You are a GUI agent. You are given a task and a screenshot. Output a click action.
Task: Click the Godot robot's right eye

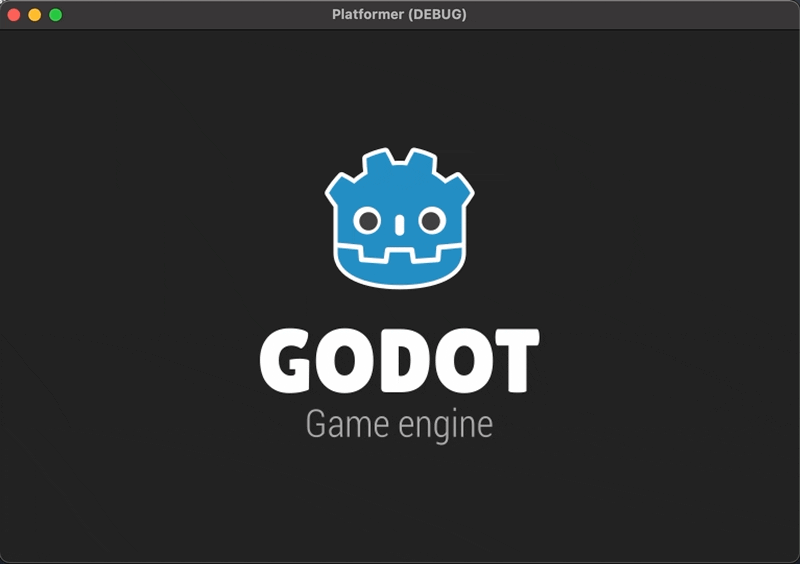coord(431,220)
